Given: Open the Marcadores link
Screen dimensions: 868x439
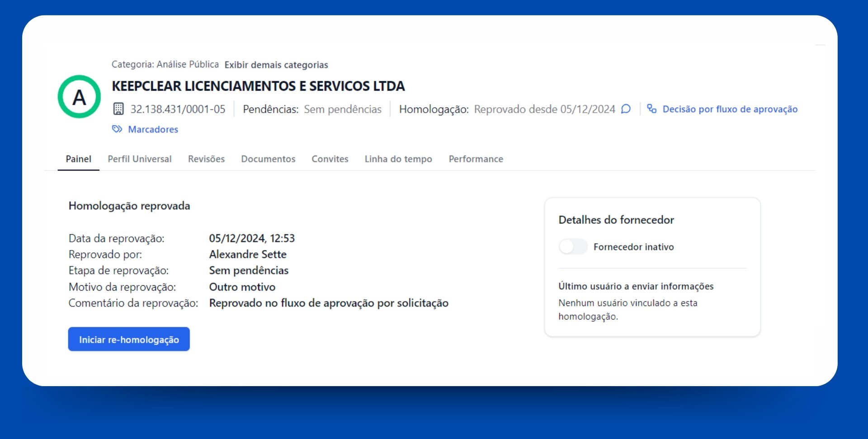Looking at the screenshot, I should (153, 129).
